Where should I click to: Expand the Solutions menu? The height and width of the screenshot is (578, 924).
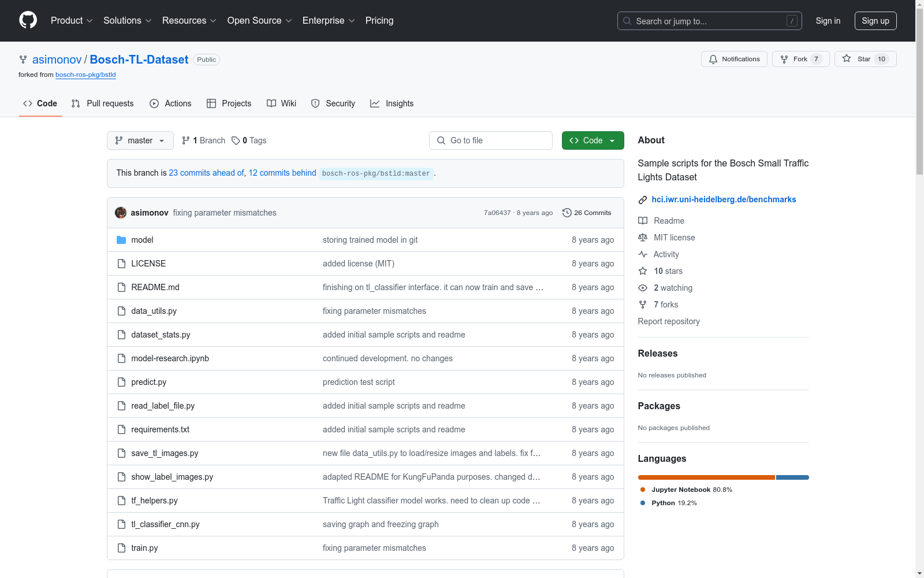[x=128, y=20]
